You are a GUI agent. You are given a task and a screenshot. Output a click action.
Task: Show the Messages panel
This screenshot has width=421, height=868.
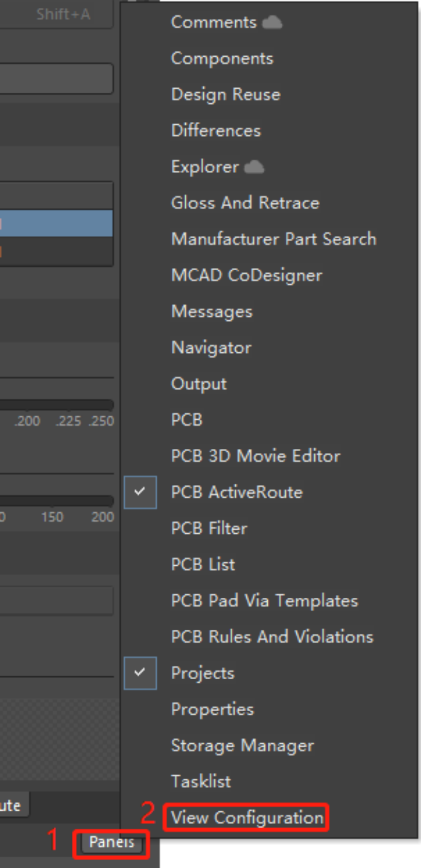(x=212, y=311)
